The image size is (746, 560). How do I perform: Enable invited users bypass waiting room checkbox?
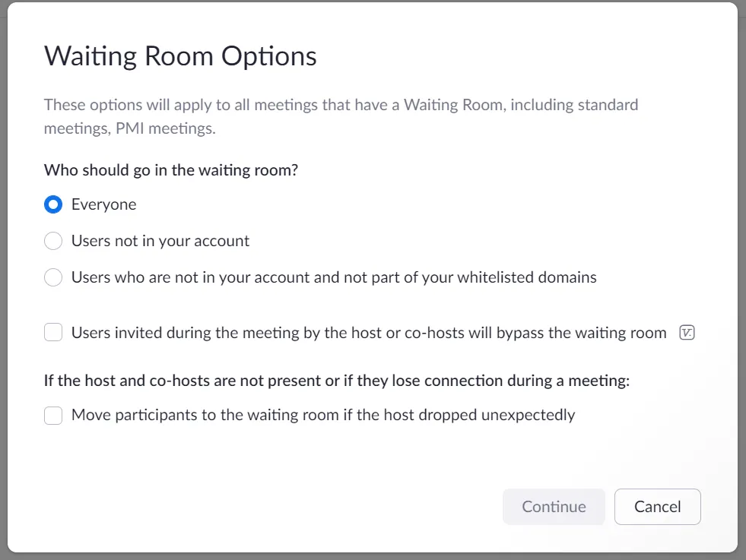coord(53,333)
